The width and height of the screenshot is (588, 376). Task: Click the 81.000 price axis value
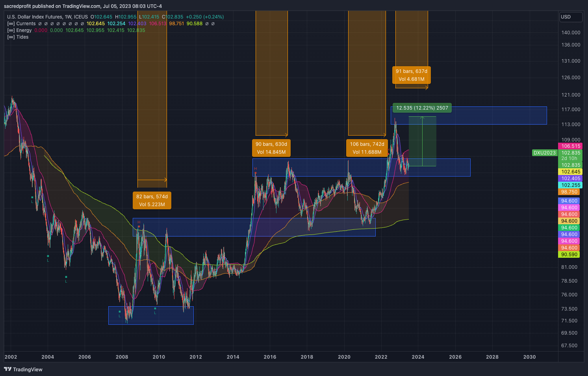(x=569, y=267)
